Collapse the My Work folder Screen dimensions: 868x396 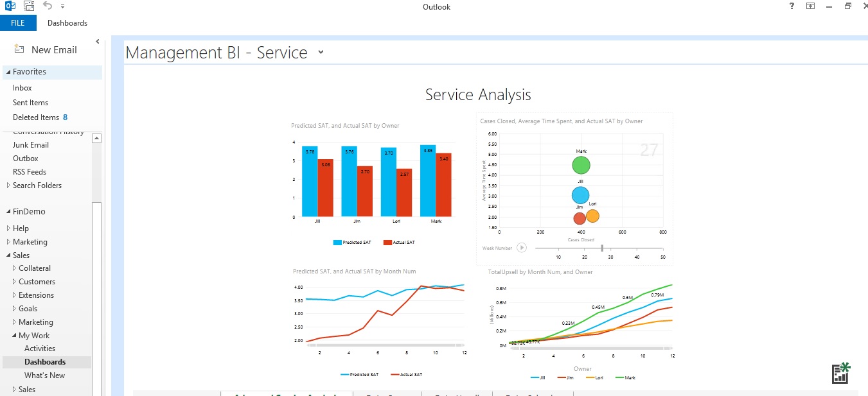(14, 336)
